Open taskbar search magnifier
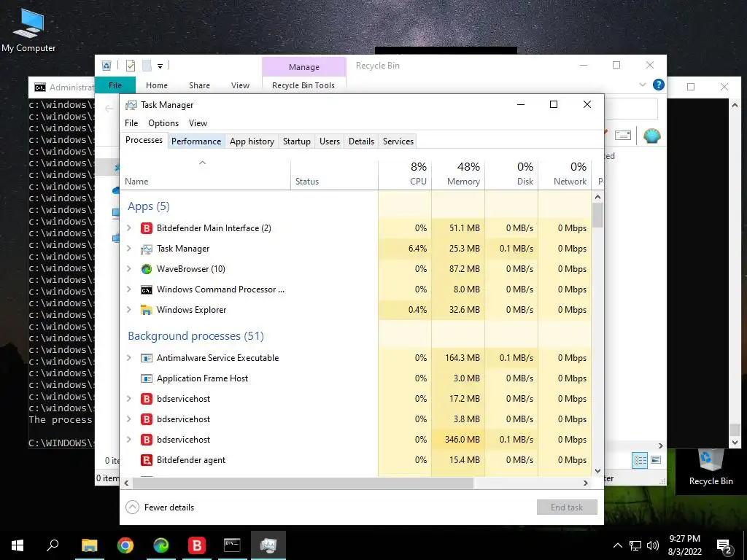The height and width of the screenshot is (560, 747). tap(53, 545)
